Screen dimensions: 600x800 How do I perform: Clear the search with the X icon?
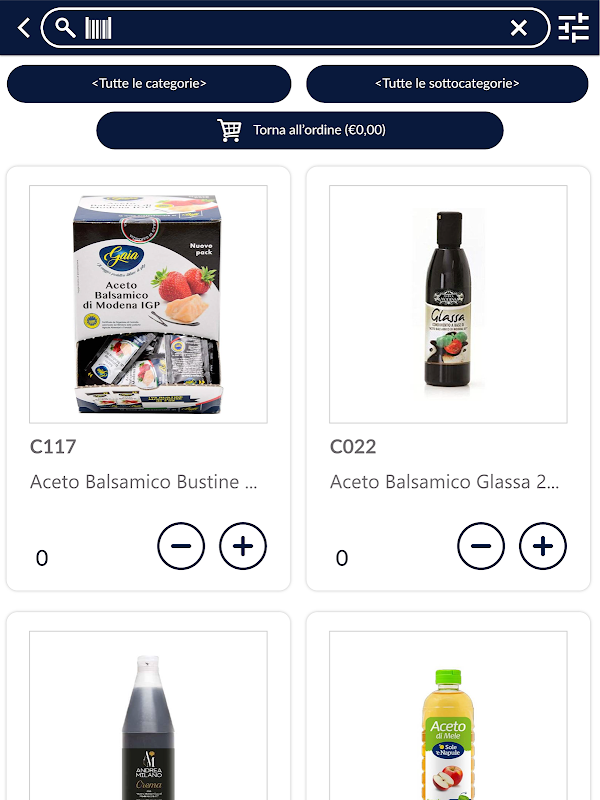click(x=519, y=28)
